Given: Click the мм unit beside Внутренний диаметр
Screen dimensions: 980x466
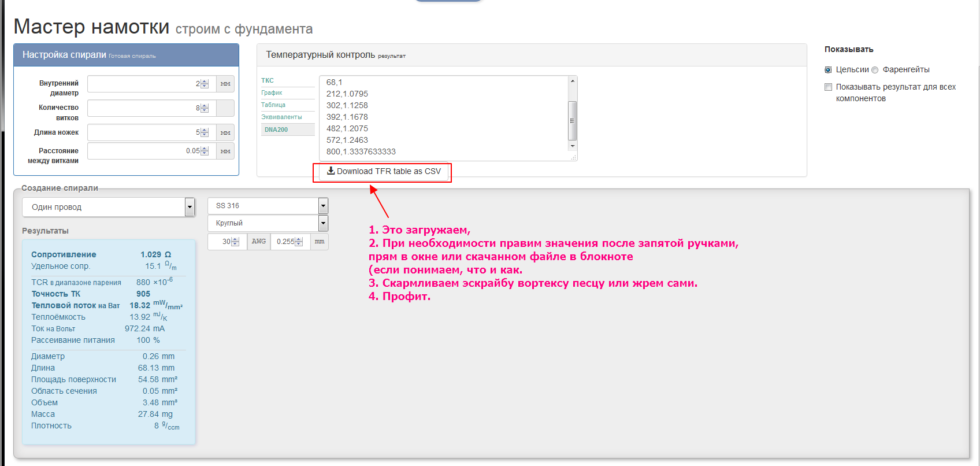Looking at the screenshot, I should pos(225,84).
